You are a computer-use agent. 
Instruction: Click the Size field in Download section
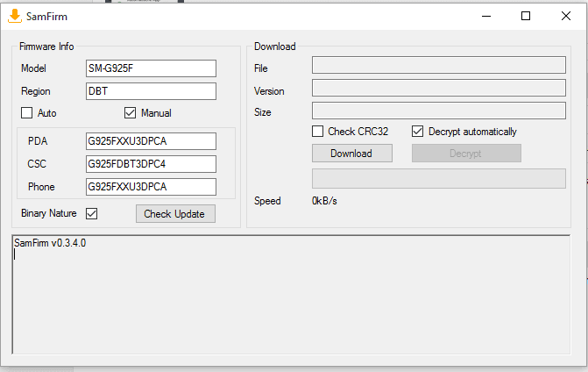coord(439,111)
